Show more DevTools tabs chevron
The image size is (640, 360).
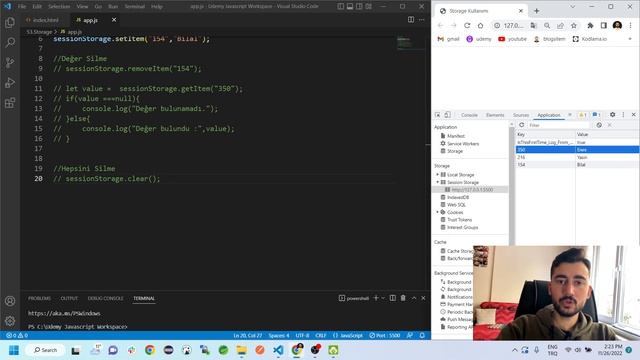pyautogui.click(x=570, y=115)
